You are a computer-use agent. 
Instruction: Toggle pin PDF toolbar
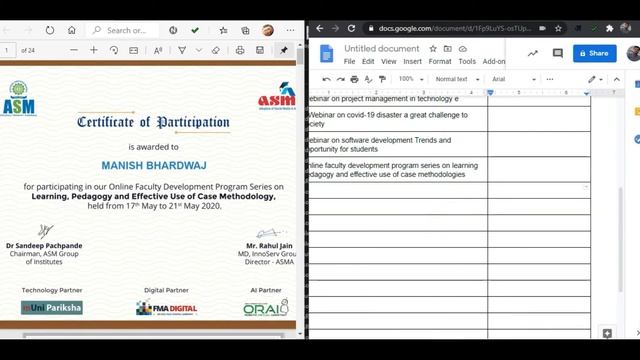click(x=284, y=50)
